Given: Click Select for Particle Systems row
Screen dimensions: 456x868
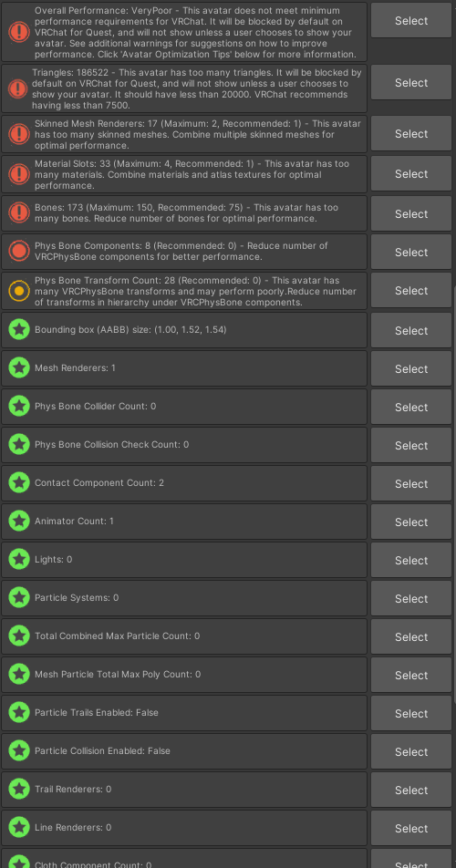Looking at the screenshot, I should 411,598.
